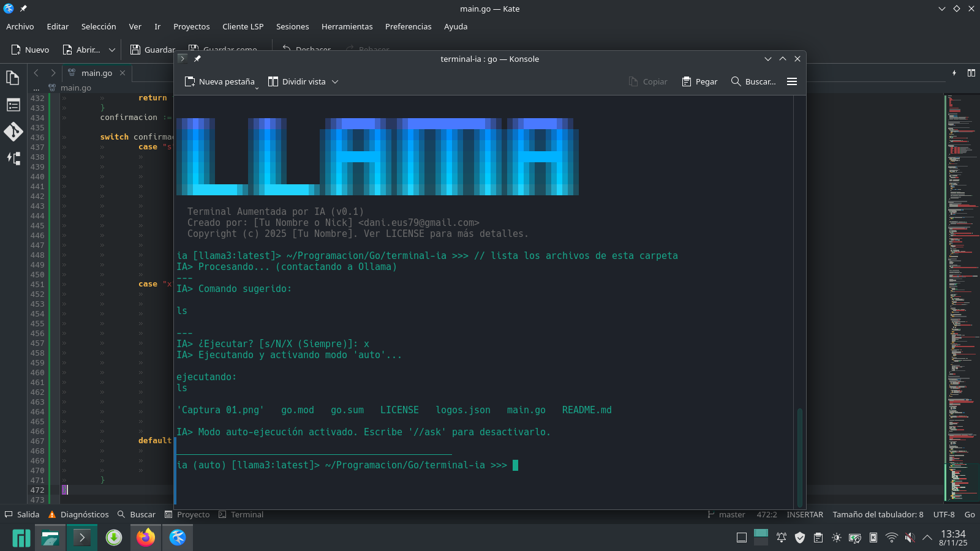The image size is (980, 551).
Task: Create a new file with the Nuevo icon
Action: click(29, 50)
